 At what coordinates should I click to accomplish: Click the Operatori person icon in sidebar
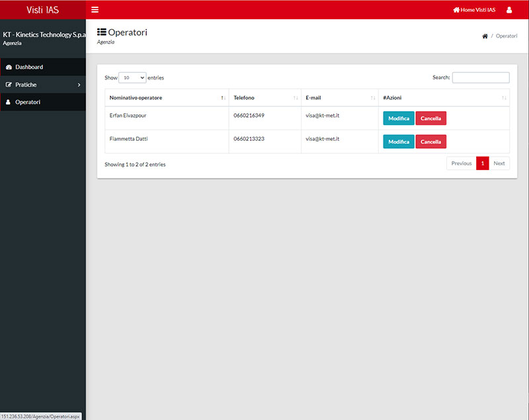(8, 102)
